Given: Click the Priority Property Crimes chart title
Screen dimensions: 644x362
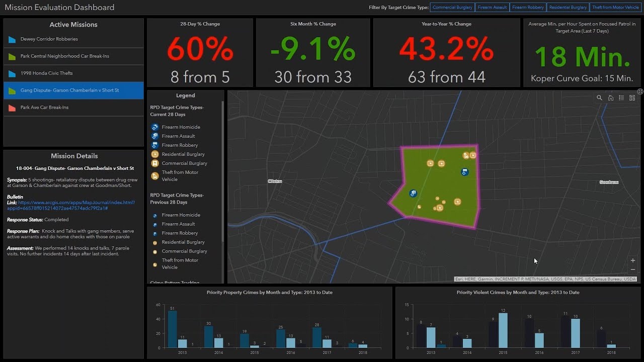Looking at the screenshot, I should pyautogui.click(x=270, y=292).
